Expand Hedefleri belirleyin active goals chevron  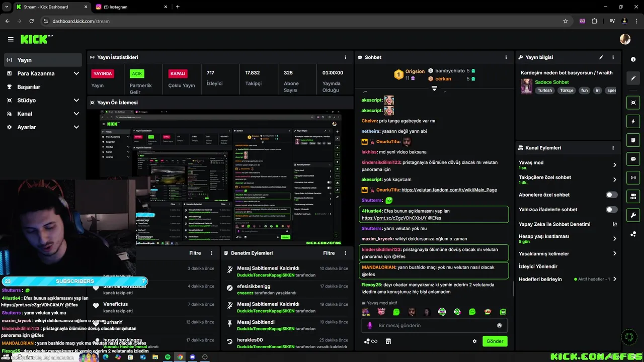pos(614,279)
